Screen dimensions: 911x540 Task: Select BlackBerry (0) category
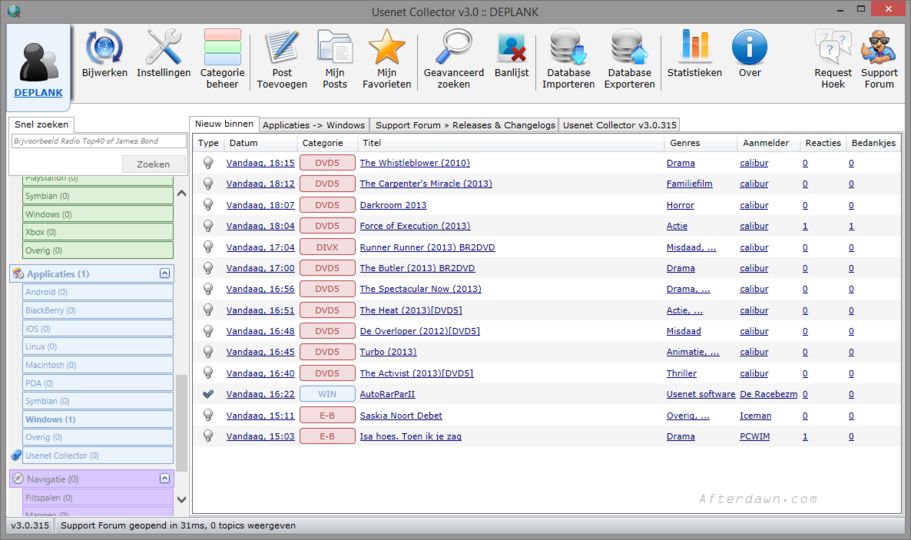click(98, 310)
